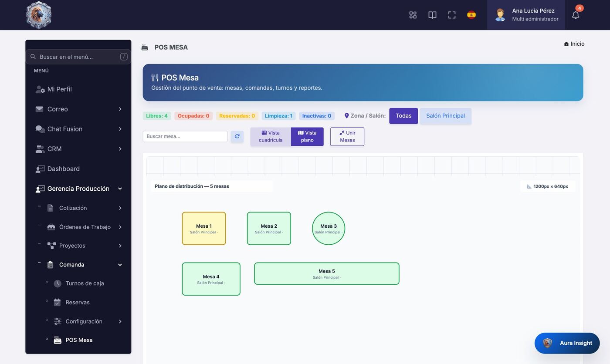This screenshot has height=364, width=610.
Task: Click the POS Mesa cash register icon in sidebar
Action: click(x=58, y=340)
